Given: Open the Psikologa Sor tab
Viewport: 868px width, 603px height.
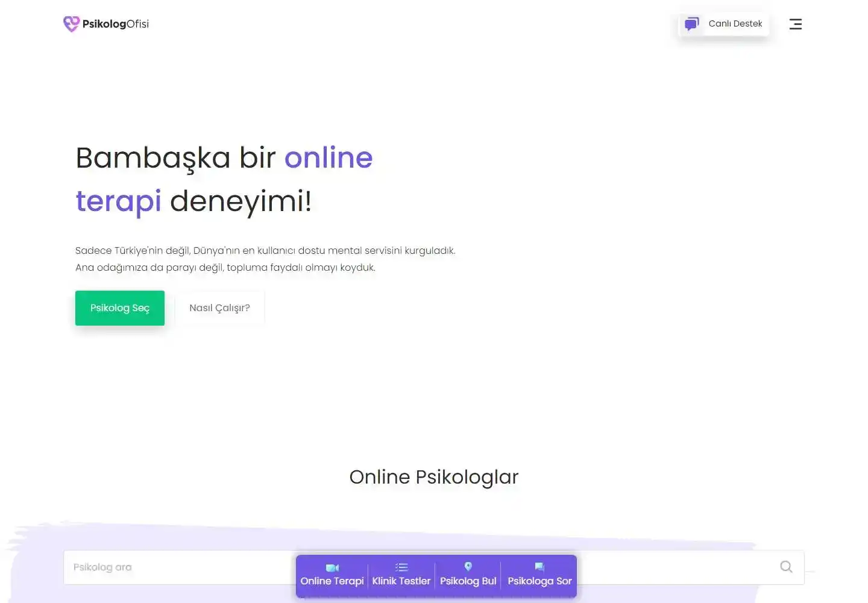Looking at the screenshot, I should tap(539, 576).
